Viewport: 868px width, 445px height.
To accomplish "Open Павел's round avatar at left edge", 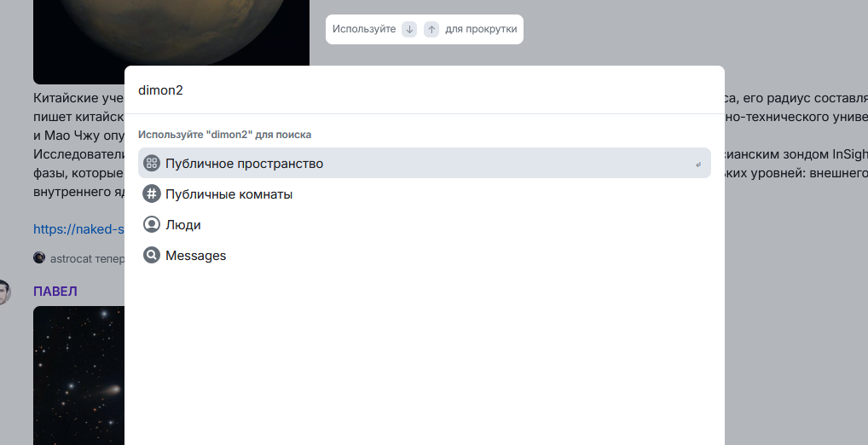I will coord(4,292).
